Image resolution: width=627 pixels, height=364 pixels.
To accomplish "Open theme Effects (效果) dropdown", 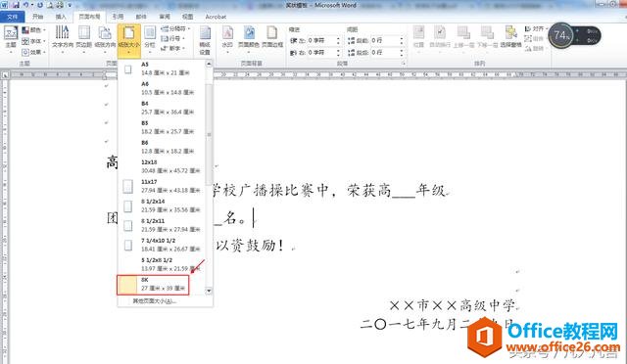I will click(33, 52).
